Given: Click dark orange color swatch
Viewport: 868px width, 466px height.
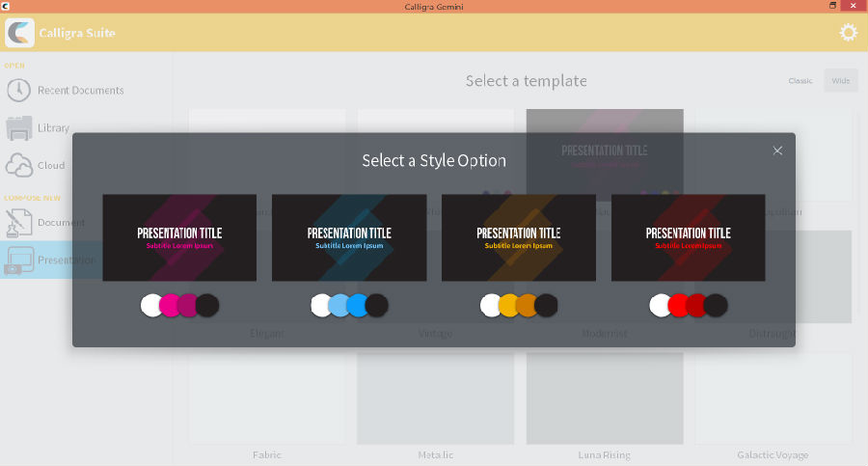Looking at the screenshot, I should 526,305.
